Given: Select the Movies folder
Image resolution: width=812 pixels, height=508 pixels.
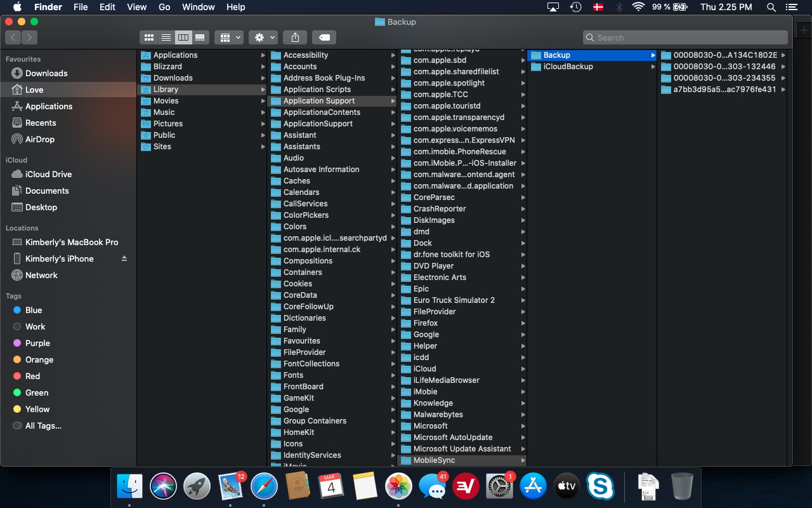Looking at the screenshot, I should [202, 101].
